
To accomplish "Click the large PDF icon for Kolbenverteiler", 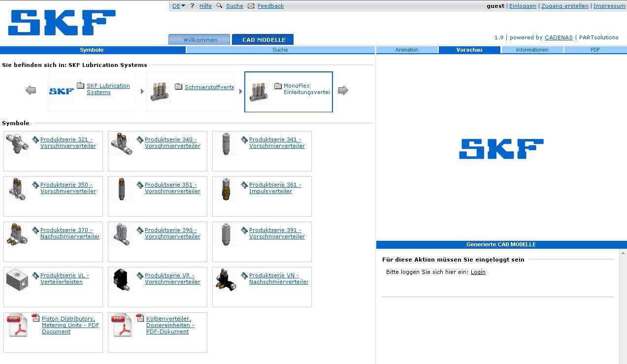I will [x=122, y=326].
